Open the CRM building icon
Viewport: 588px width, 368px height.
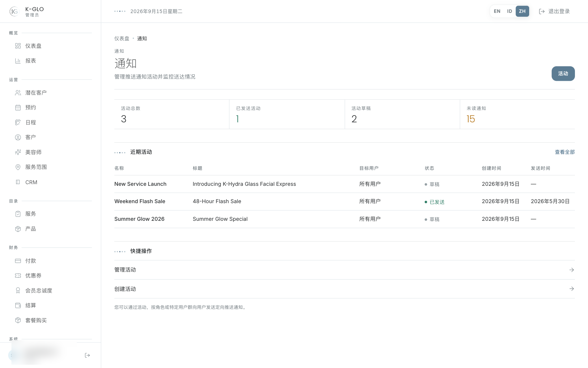[18, 182]
